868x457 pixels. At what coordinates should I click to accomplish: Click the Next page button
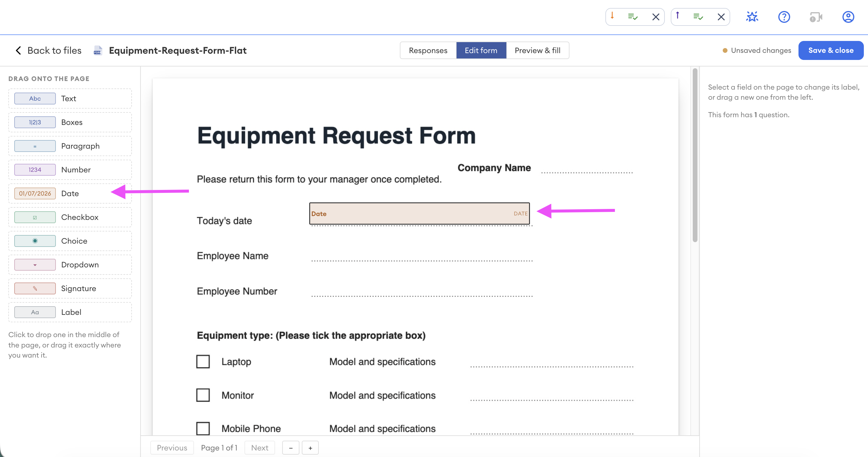tap(259, 448)
